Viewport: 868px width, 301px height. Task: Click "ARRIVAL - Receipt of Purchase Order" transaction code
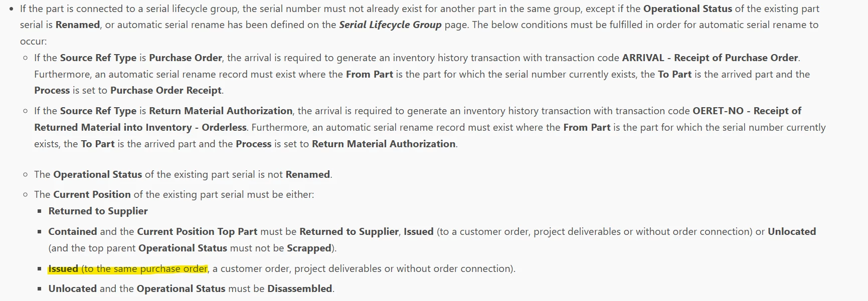tap(710, 58)
